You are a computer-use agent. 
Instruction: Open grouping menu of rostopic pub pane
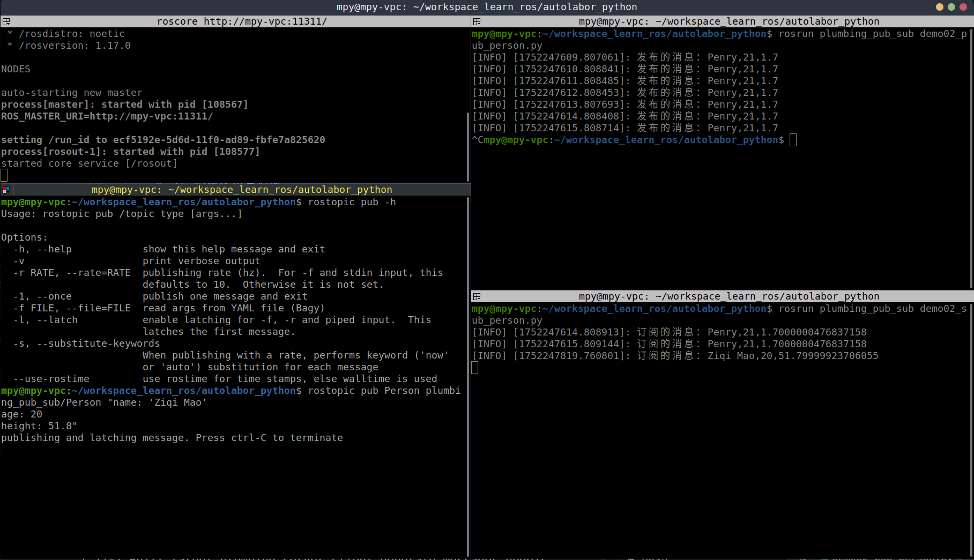(x=6, y=190)
